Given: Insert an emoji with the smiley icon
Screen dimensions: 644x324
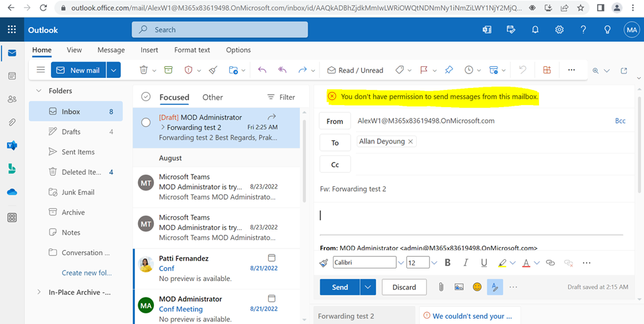Looking at the screenshot, I should coord(477,287).
